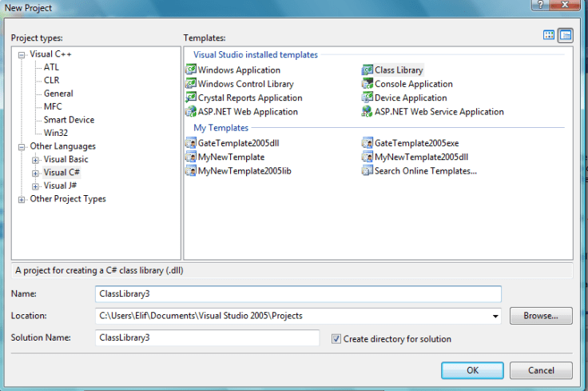The height and width of the screenshot is (391, 588).
Task: Select the Device Application template icon
Action: [367, 98]
